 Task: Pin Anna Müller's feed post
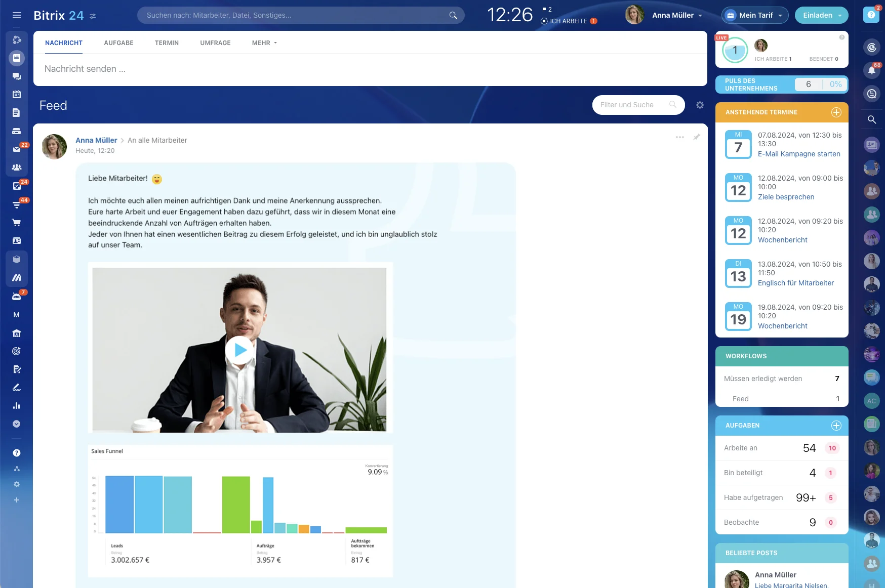pyautogui.click(x=697, y=137)
